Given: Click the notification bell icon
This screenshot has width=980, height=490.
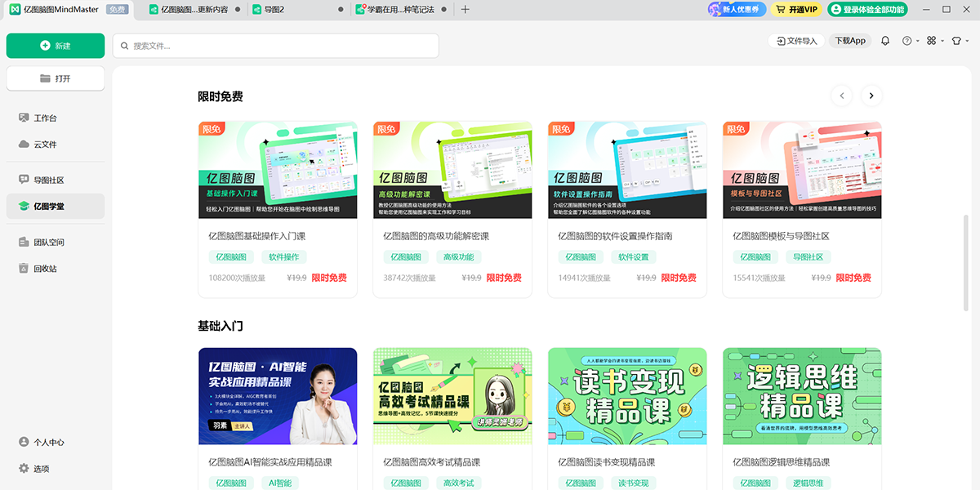Looking at the screenshot, I should (884, 40).
